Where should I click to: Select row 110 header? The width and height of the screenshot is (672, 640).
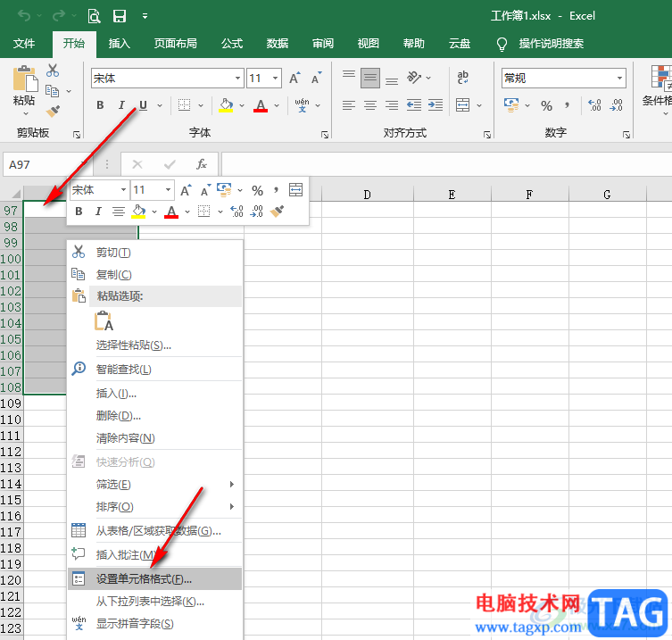(11, 420)
